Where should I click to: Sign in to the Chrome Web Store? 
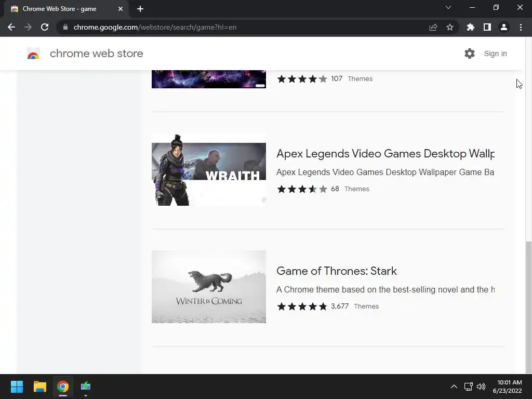pos(495,54)
